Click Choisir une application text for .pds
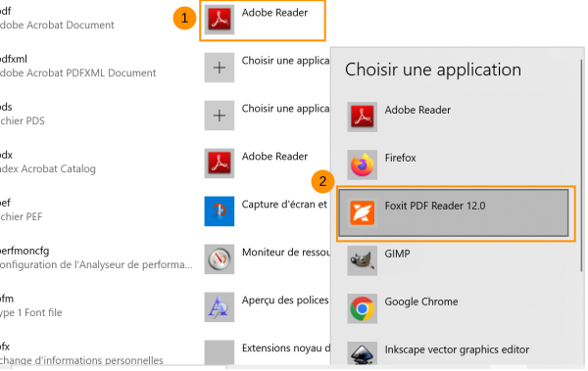The width and height of the screenshot is (588, 371). coord(285,109)
